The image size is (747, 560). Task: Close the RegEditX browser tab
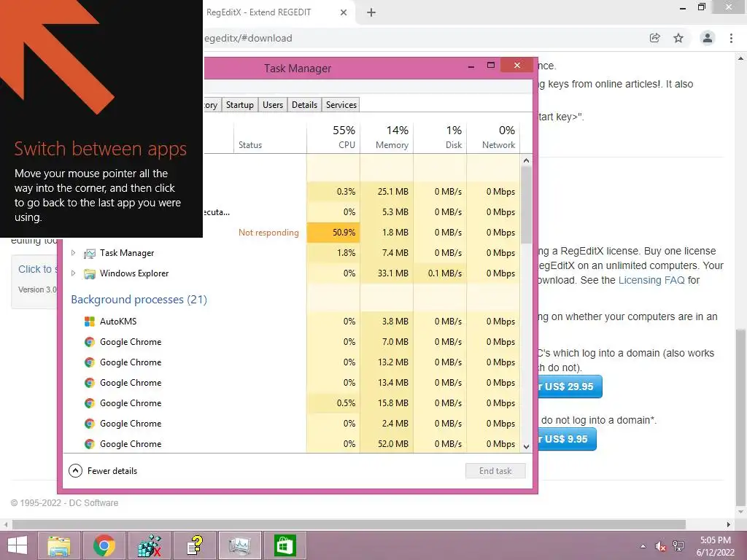344,13
